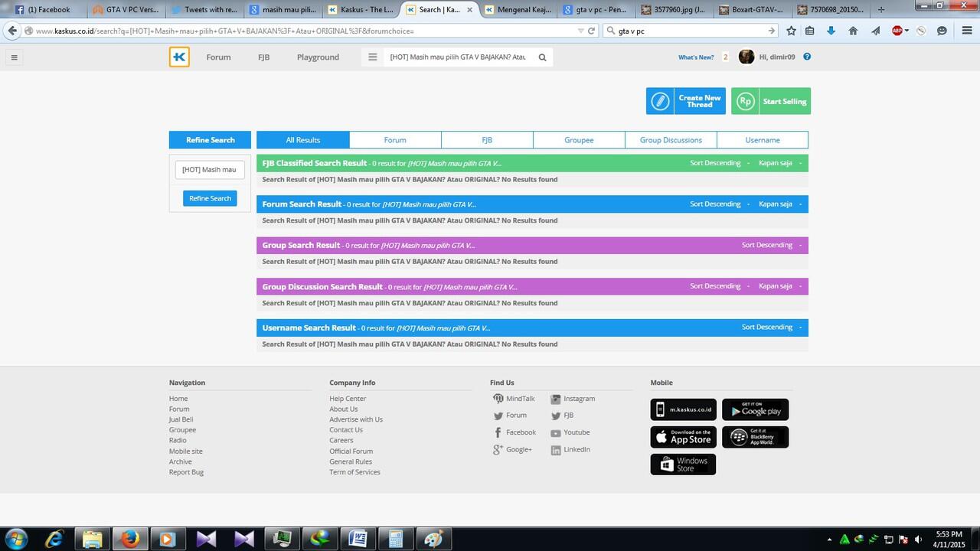
Task: Open the hamburger sidebar menu on the far left
Action: [x=14, y=57]
